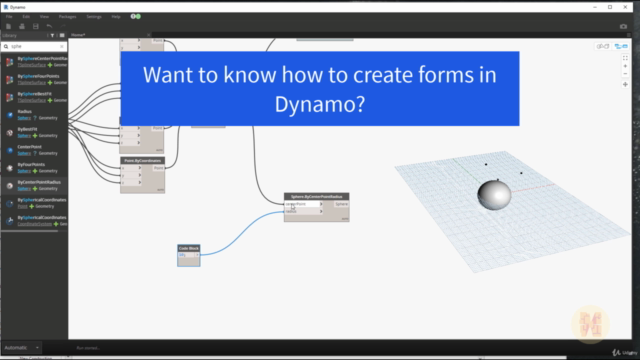640x360 pixels.
Task: Click the Sphere class link under CenterPoint
Action: click(24, 153)
